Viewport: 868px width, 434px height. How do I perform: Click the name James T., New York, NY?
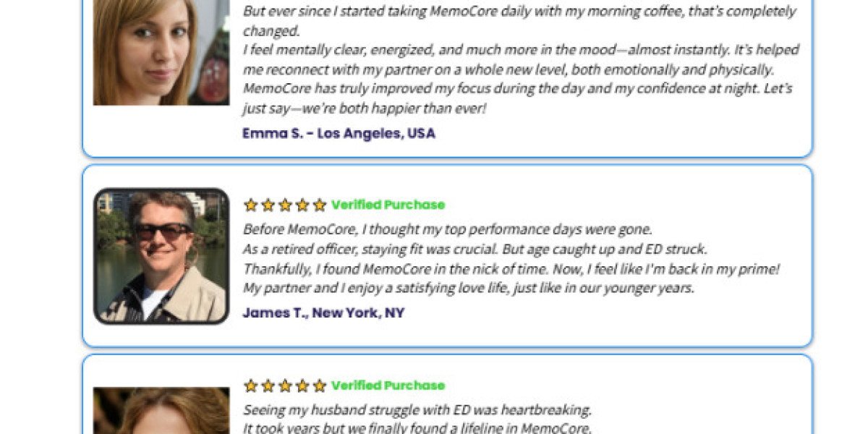tap(323, 312)
